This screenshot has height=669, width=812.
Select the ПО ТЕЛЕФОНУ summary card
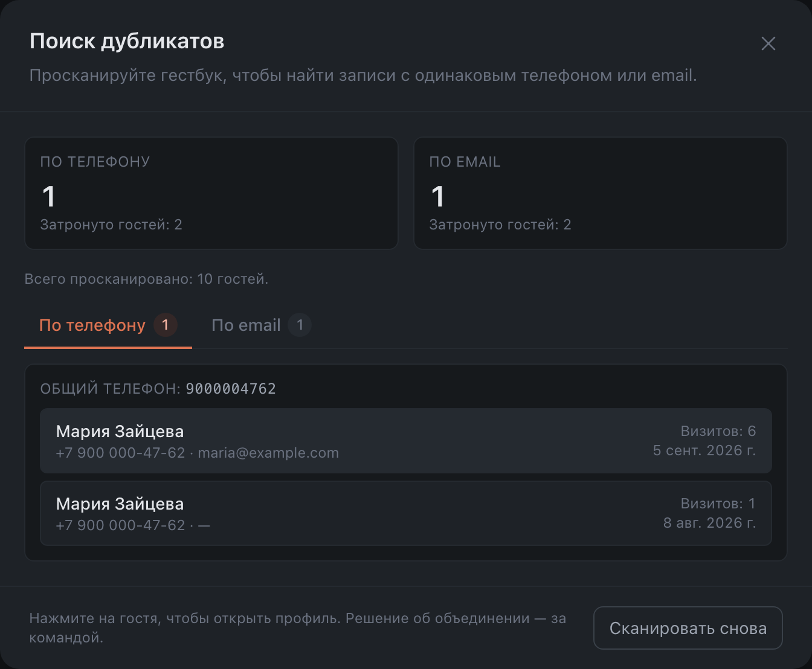coord(211,193)
